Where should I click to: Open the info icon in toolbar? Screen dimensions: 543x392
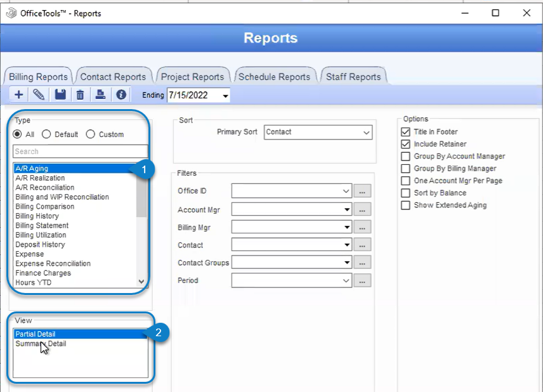[x=121, y=95]
